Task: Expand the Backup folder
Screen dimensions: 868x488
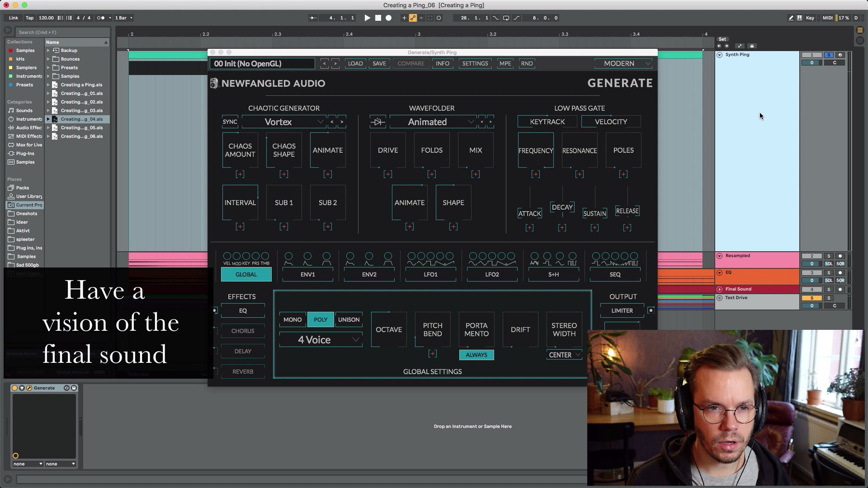Action: coord(48,51)
